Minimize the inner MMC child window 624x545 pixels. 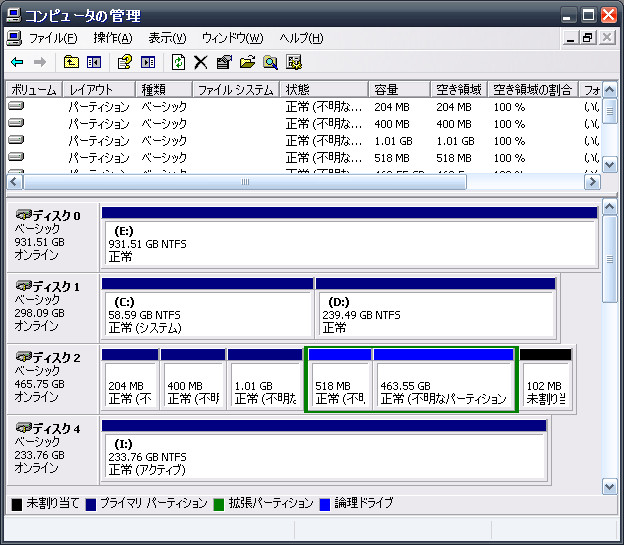coord(571,38)
